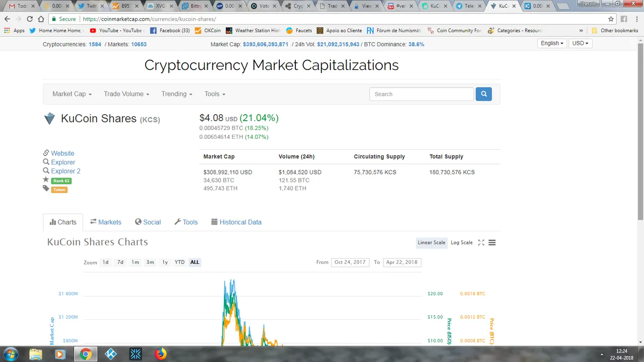Click in the Search input field

pos(422,94)
